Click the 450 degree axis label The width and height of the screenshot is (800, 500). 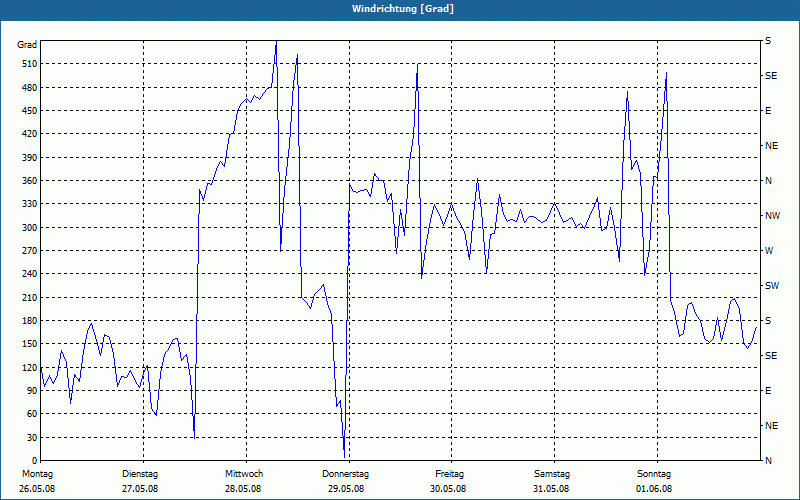tap(30, 111)
